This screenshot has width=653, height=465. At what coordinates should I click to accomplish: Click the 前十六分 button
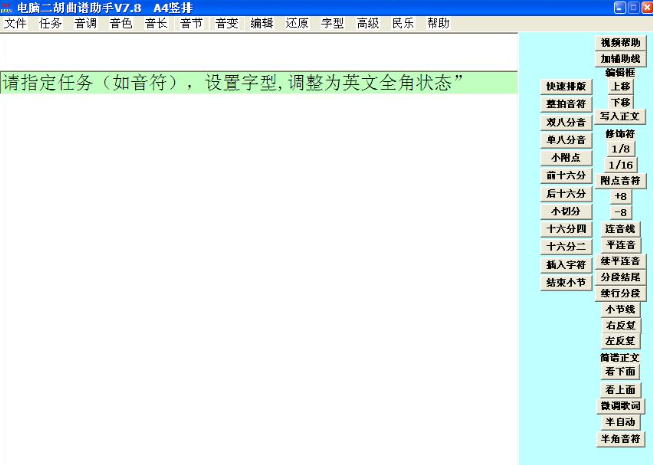[x=566, y=176]
